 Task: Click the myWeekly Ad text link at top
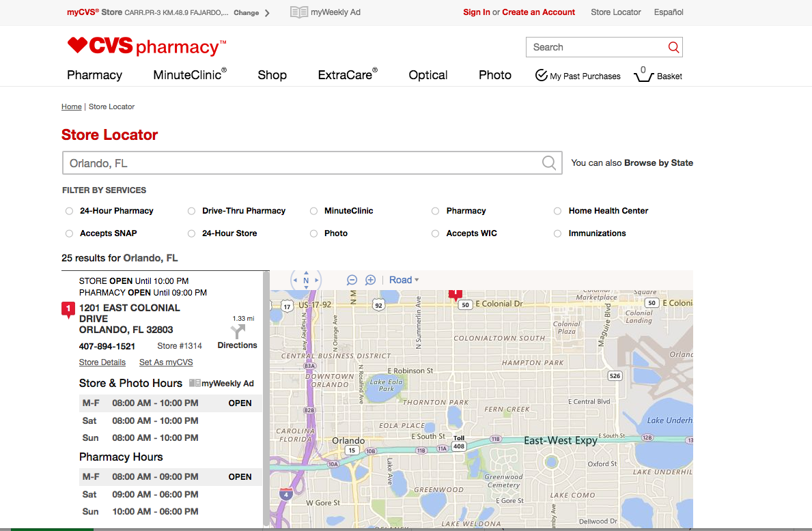click(335, 12)
